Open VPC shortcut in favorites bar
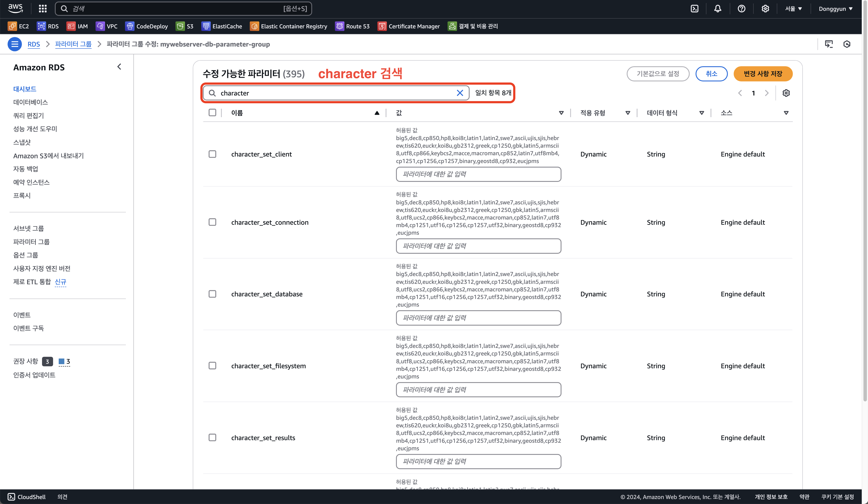 tap(107, 26)
